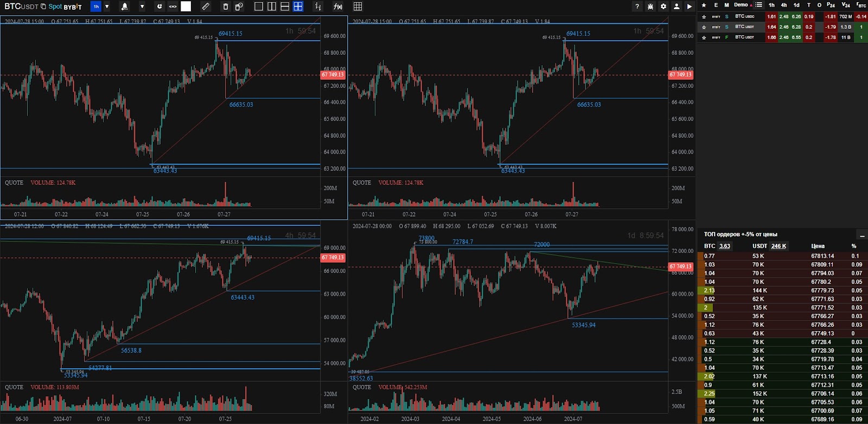Click the current price tag 67 749.13 on daily chart
The width and height of the screenshot is (868, 424).
681,267
